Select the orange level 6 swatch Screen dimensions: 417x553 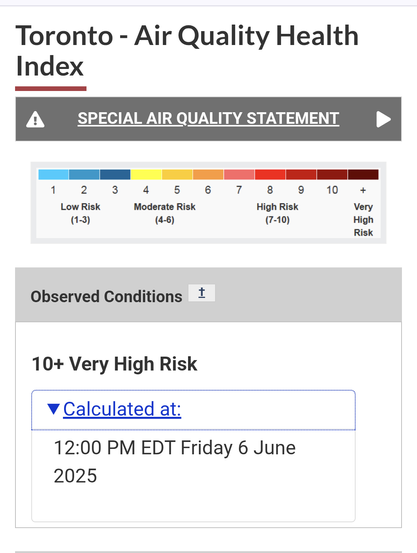pos(208,174)
